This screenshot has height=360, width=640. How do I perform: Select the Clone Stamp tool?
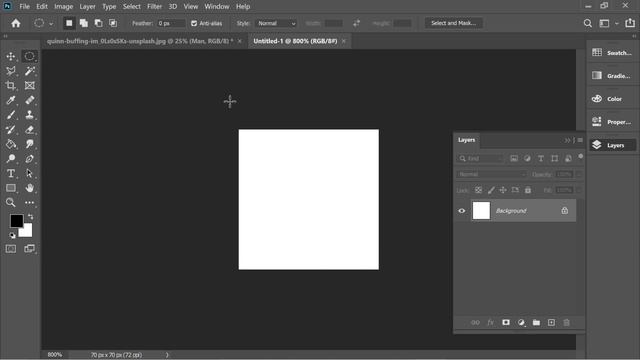pos(29,115)
